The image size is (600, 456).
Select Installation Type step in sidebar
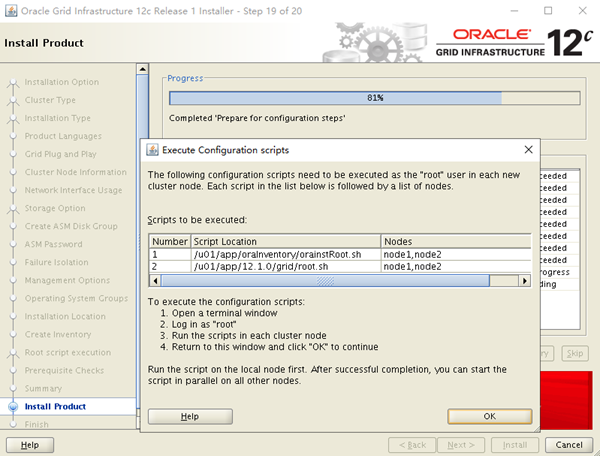click(57, 118)
